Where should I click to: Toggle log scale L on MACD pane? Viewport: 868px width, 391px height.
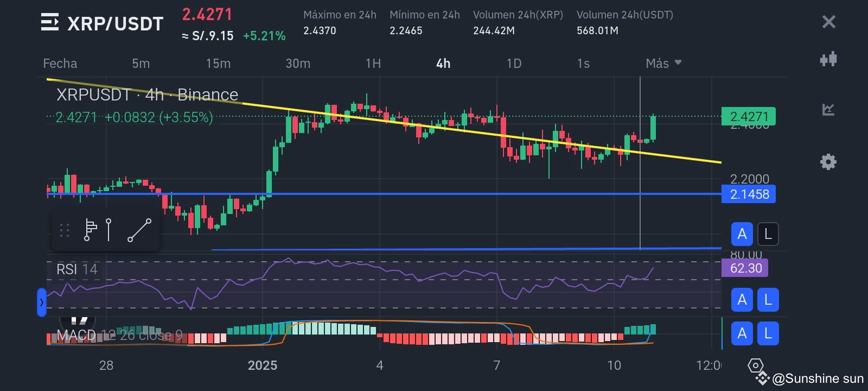click(x=768, y=333)
